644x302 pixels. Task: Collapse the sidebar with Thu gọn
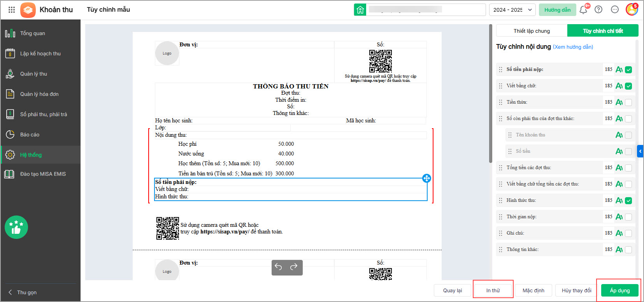23,292
